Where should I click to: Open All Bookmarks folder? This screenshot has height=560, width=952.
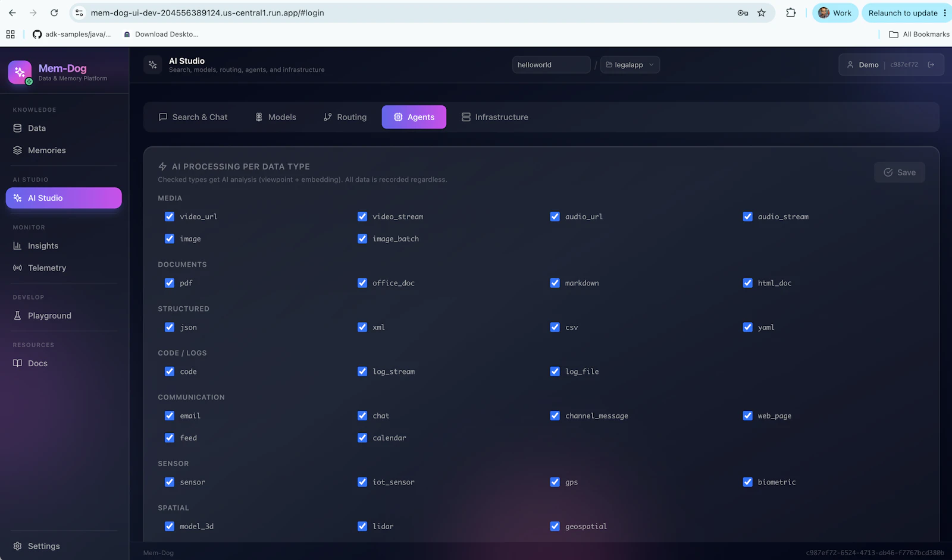pos(919,34)
